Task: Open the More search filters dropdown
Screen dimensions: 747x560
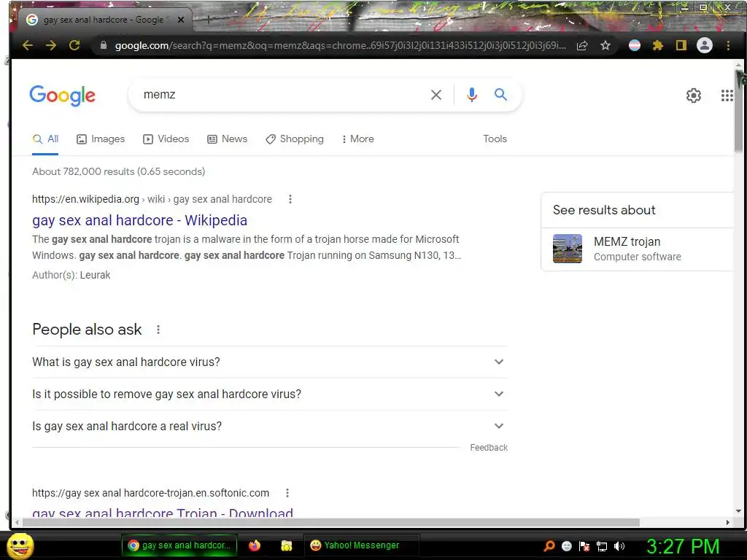Action: click(x=357, y=139)
